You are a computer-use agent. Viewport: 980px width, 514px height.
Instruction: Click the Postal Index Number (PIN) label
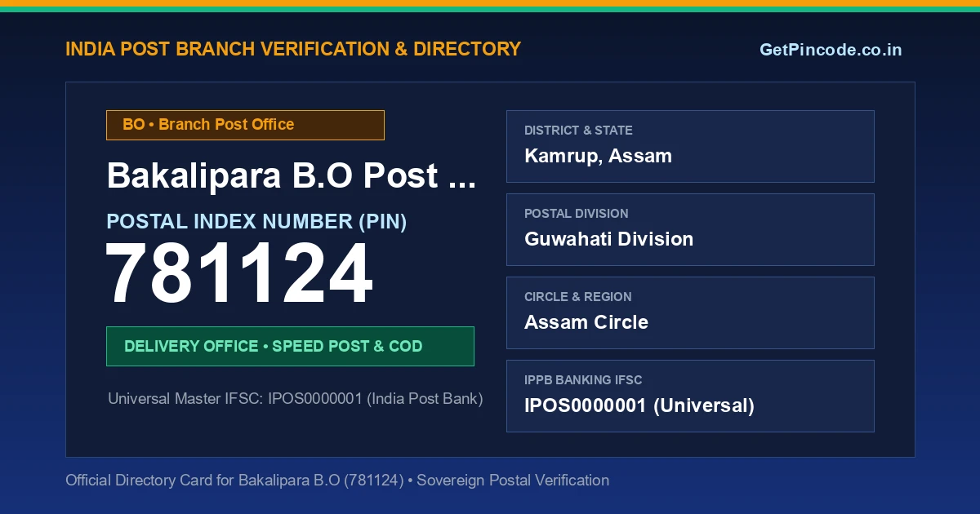pos(256,221)
